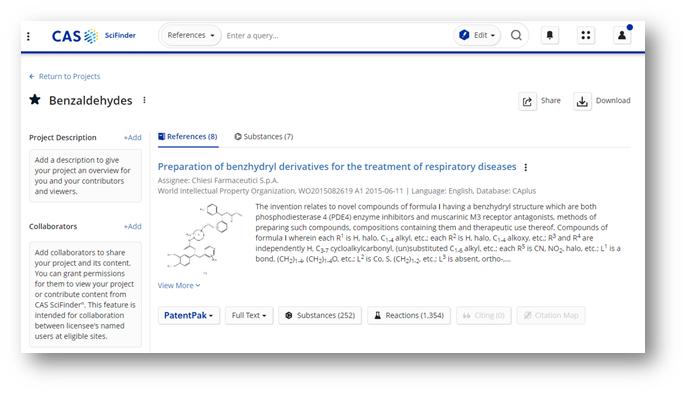The height and width of the screenshot is (395, 687).
Task: Open the options dots next to Benzaldehydes
Action: click(144, 100)
